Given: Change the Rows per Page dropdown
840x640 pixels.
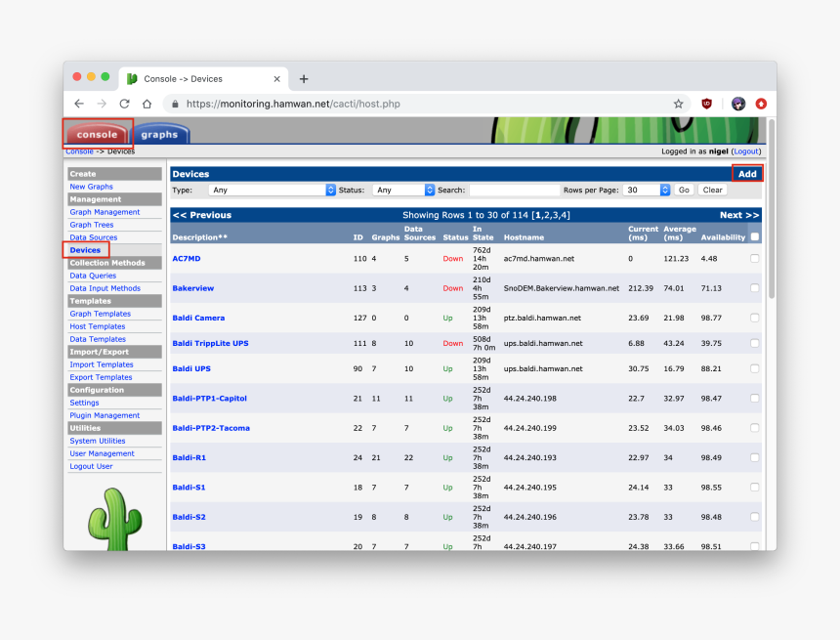Looking at the screenshot, I should 646,190.
